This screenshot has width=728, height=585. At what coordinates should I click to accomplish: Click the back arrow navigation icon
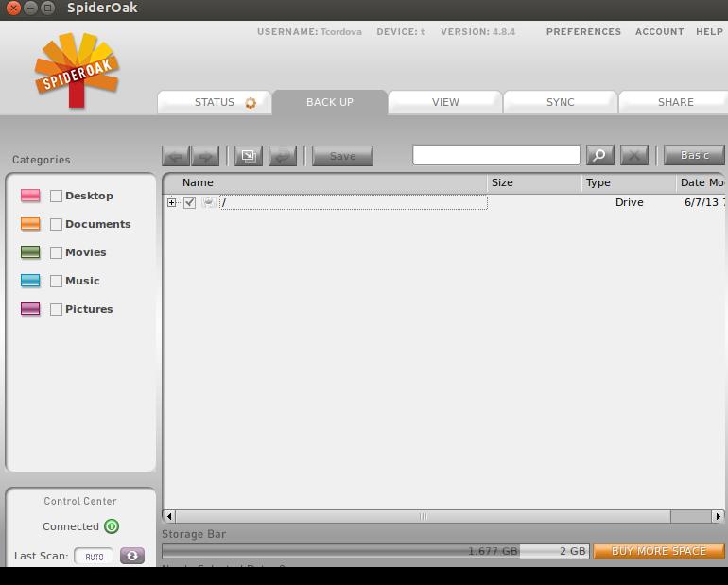click(176, 156)
